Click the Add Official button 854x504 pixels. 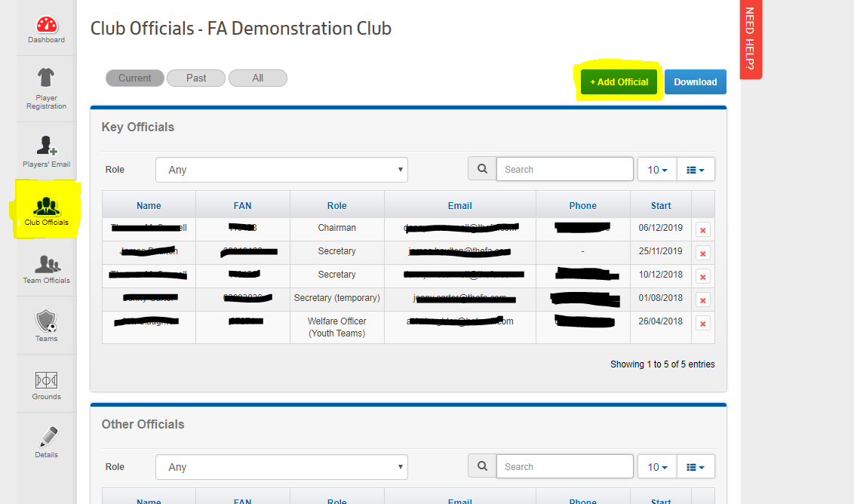tap(619, 81)
